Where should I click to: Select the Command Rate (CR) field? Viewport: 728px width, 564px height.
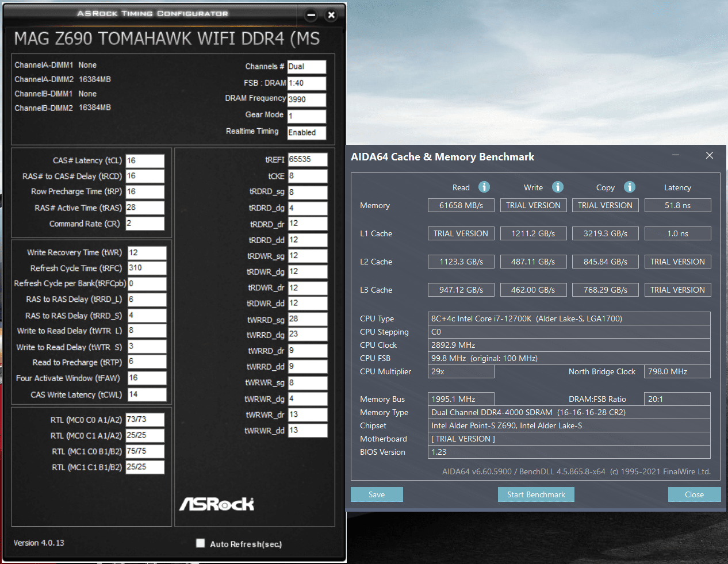pyautogui.click(x=145, y=223)
